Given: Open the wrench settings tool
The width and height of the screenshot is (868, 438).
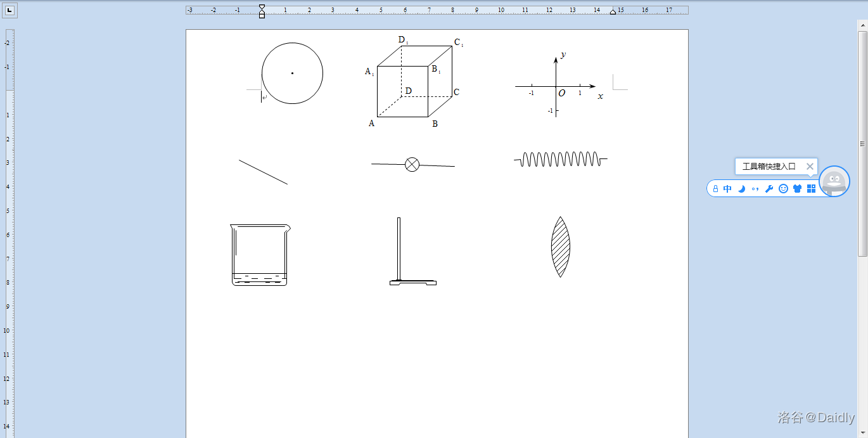Looking at the screenshot, I should (769, 189).
